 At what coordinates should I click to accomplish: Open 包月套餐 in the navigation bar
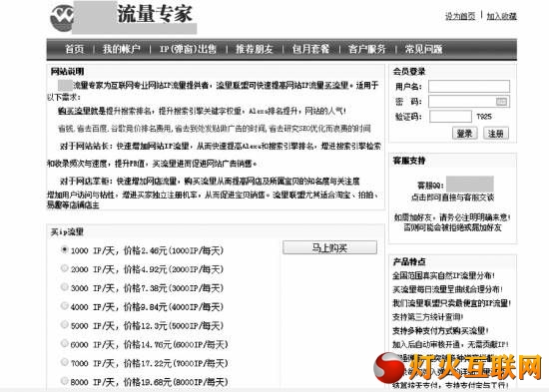click(310, 49)
